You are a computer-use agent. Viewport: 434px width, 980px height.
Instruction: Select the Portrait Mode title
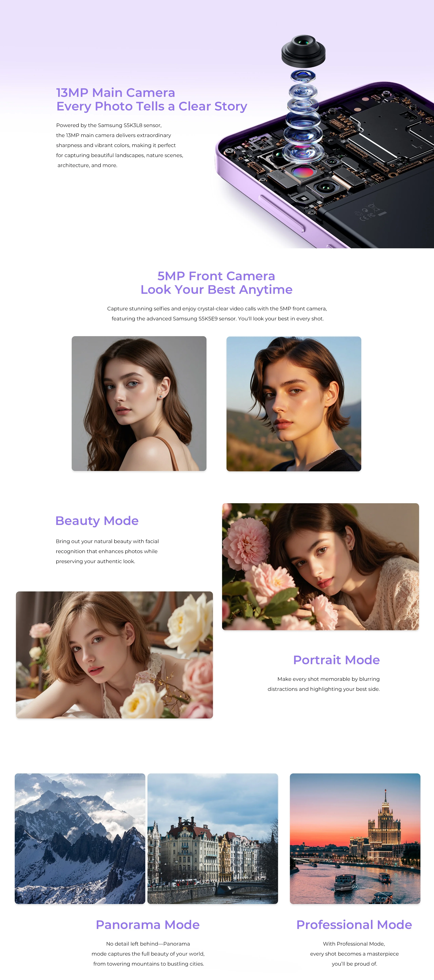[336, 660]
